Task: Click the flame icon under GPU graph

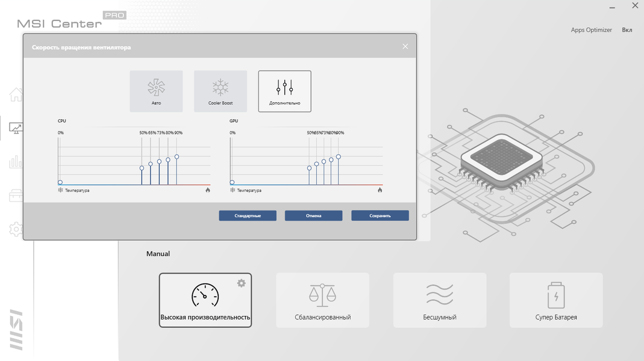Action: click(x=380, y=190)
